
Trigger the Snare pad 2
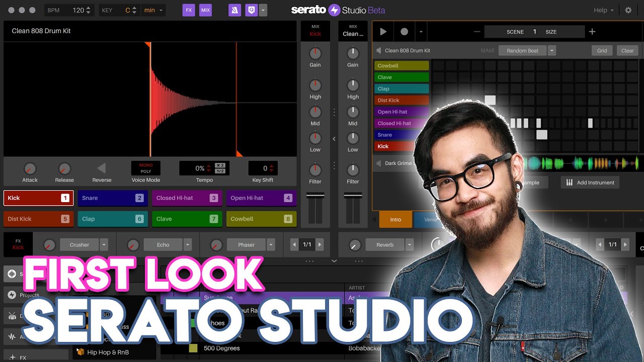pos(113,198)
